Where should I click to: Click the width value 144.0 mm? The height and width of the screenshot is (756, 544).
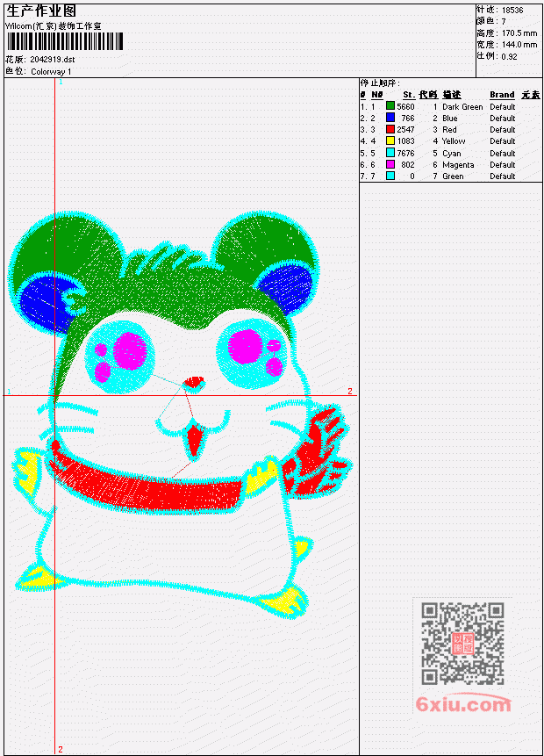519,45
